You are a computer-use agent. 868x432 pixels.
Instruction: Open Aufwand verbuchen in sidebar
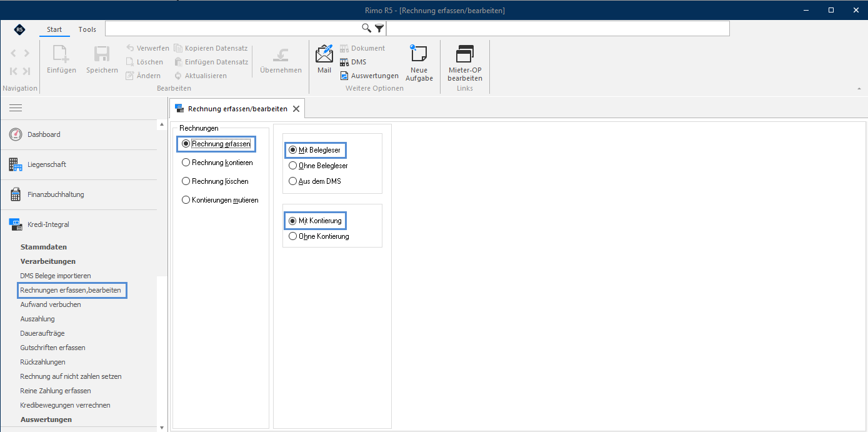tap(51, 304)
